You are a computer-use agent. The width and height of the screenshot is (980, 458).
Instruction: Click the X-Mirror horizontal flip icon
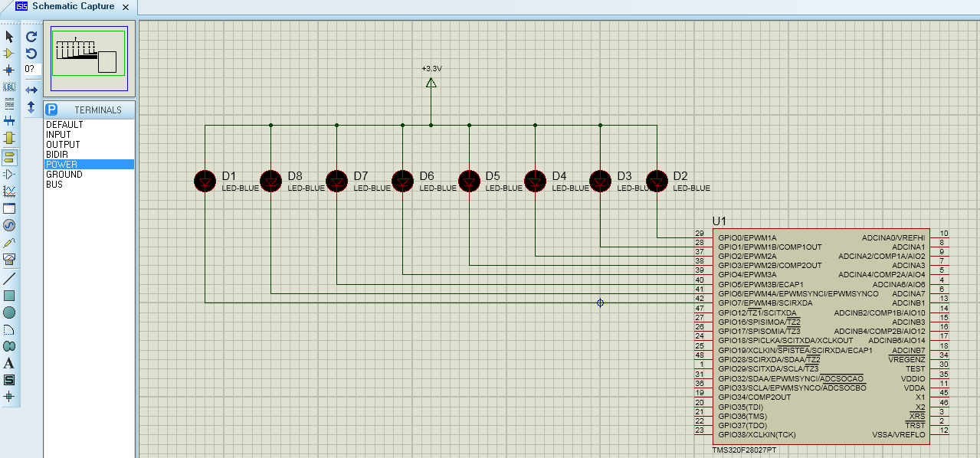tap(31, 90)
